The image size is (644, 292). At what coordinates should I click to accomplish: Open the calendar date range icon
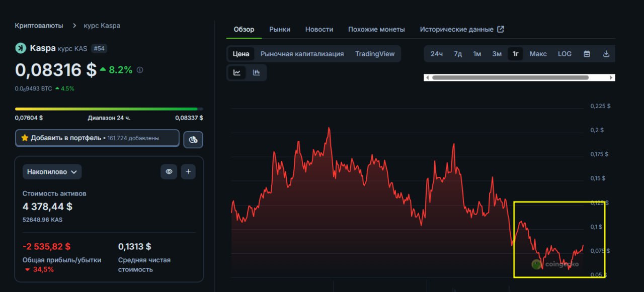point(587,54)
